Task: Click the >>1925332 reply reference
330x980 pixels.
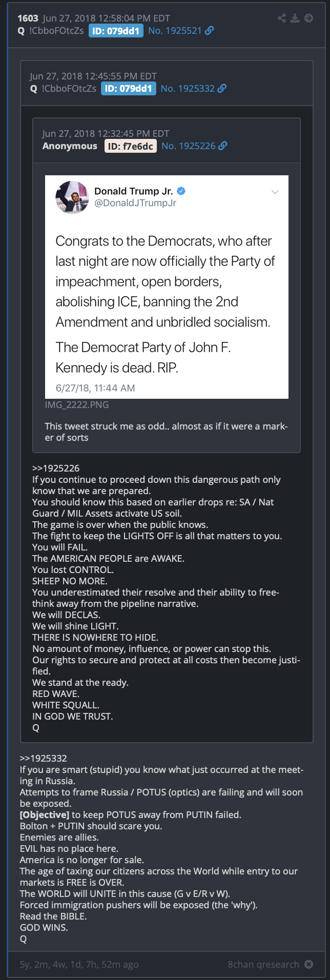Action: [44, 758]
